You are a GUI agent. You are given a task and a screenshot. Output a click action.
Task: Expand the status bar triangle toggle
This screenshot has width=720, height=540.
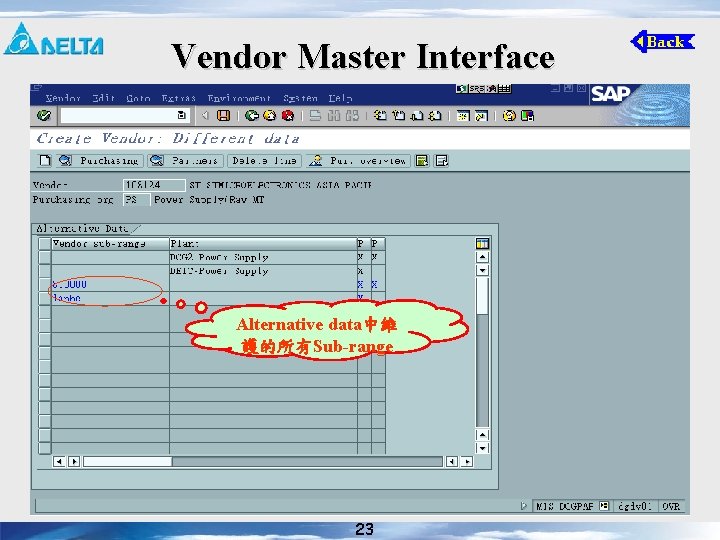[523, 506]
